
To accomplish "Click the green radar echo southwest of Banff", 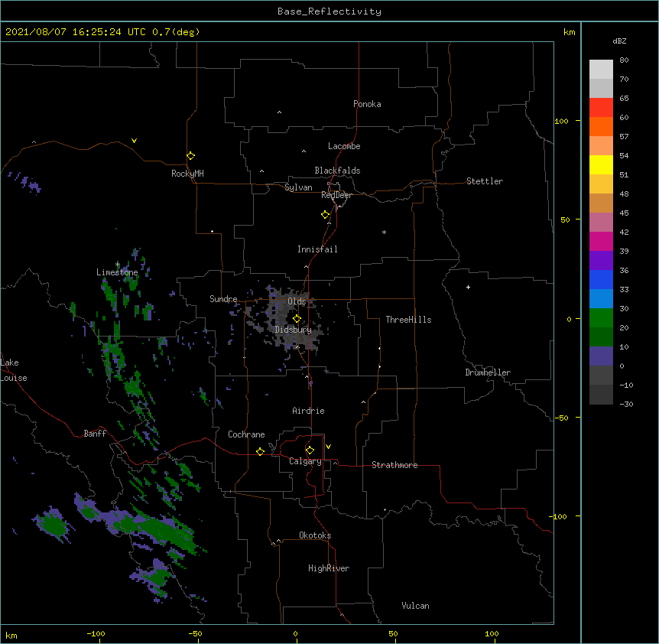I will coord(54,523).
